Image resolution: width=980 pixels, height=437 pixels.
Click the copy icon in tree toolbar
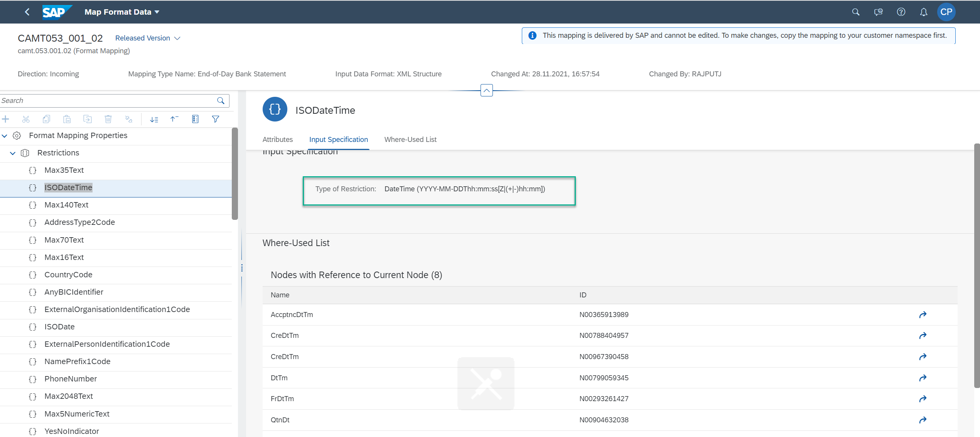point(47,119)
